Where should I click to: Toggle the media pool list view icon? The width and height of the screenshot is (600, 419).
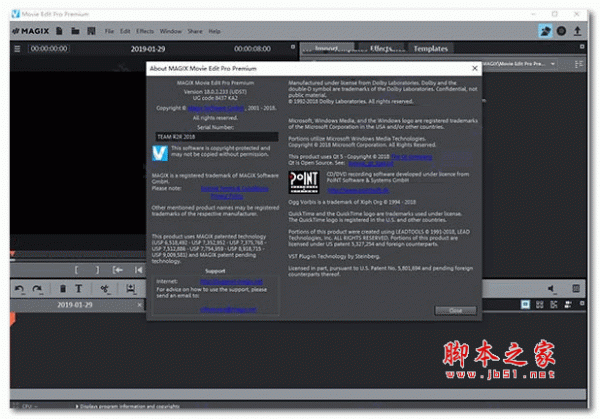(x=579, y=64)
